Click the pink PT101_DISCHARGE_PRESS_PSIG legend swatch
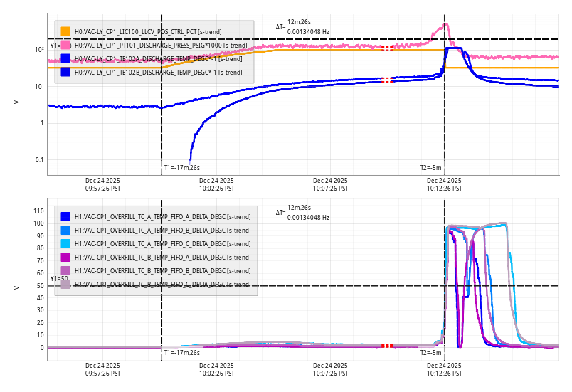The height and width of the screenshot is (392, 572). point(65,45)
